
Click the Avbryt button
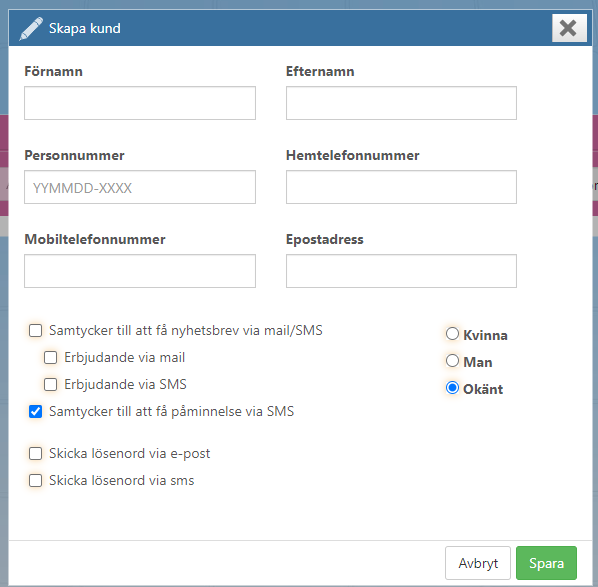coord(477,563)
